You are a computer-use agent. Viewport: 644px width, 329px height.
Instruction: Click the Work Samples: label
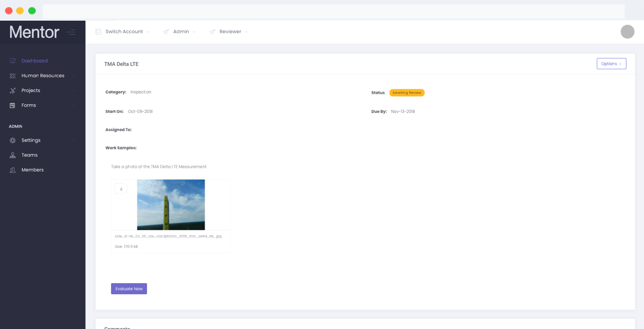pyautogui.click(x=121, y=148)
